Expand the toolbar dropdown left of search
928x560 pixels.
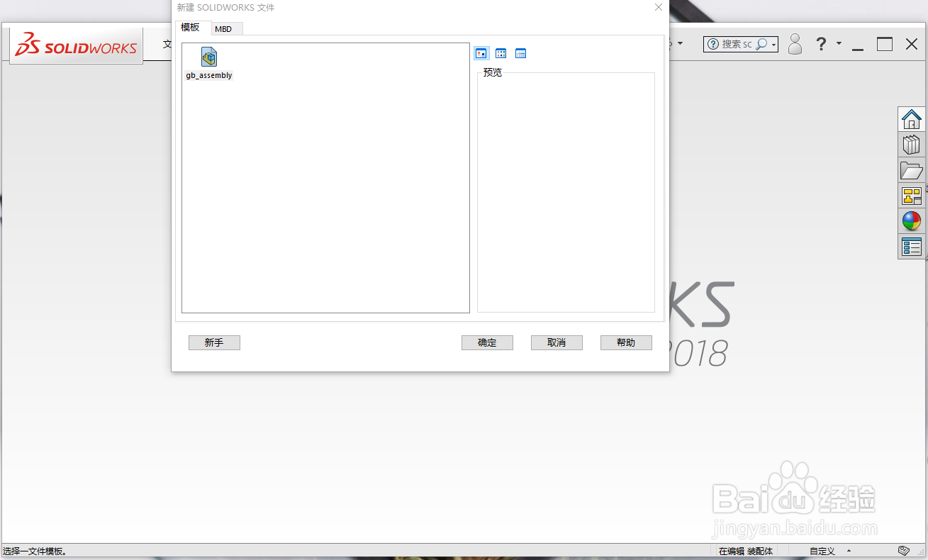(680, 43)
